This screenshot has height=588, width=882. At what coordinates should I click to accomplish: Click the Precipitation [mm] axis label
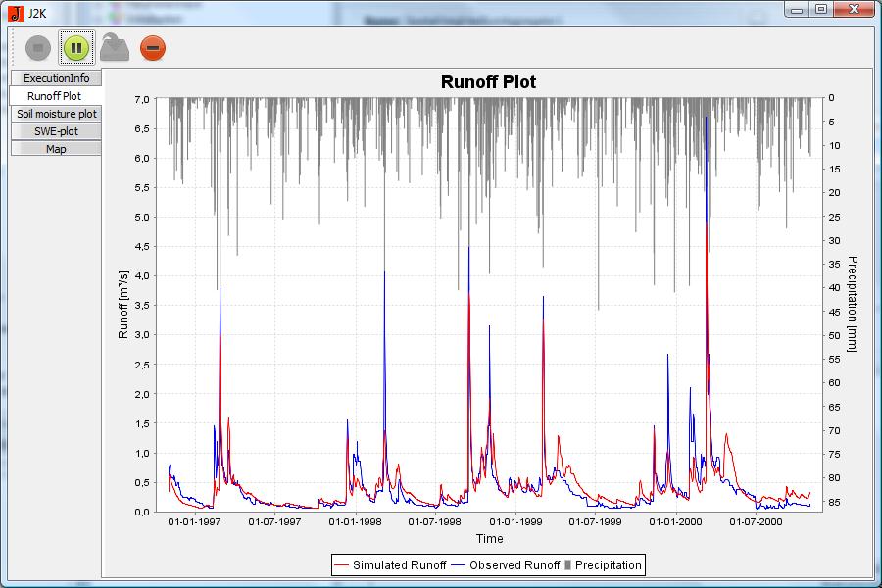coord(852,304)
